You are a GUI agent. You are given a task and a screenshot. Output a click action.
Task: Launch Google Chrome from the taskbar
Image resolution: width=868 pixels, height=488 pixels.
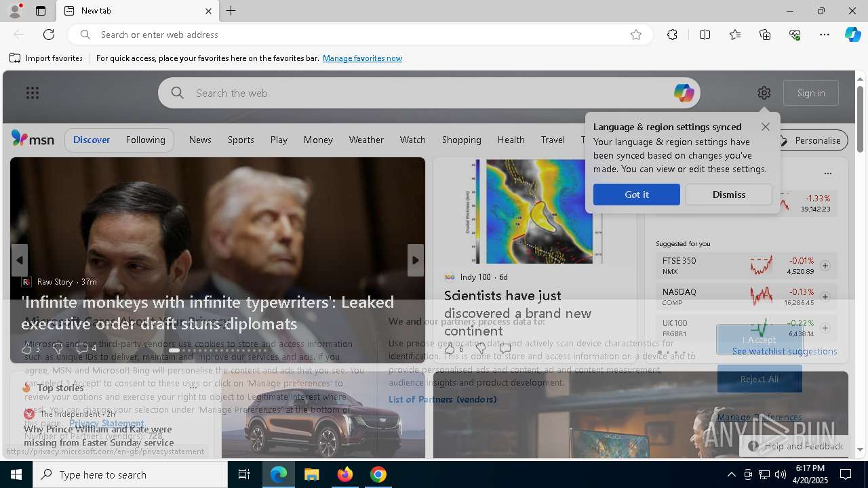pyautogui.click(x=378, y=474)
